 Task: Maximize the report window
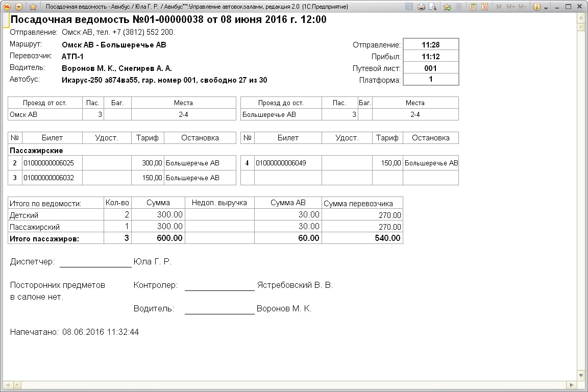[x=569, y=7]
